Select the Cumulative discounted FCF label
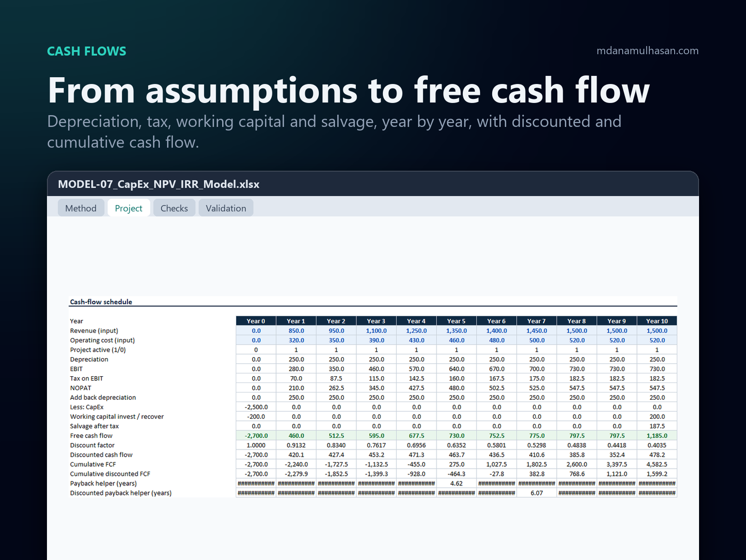The image size is (746, 560). click(110, 473)
